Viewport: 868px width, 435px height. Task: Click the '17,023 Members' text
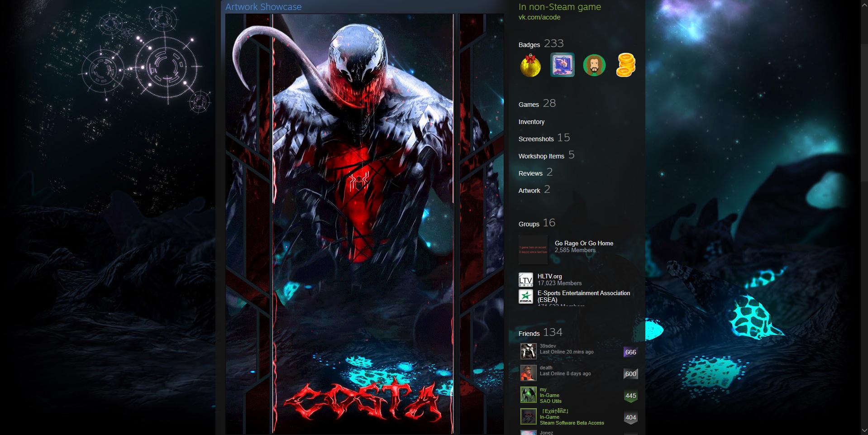(559, 283)
